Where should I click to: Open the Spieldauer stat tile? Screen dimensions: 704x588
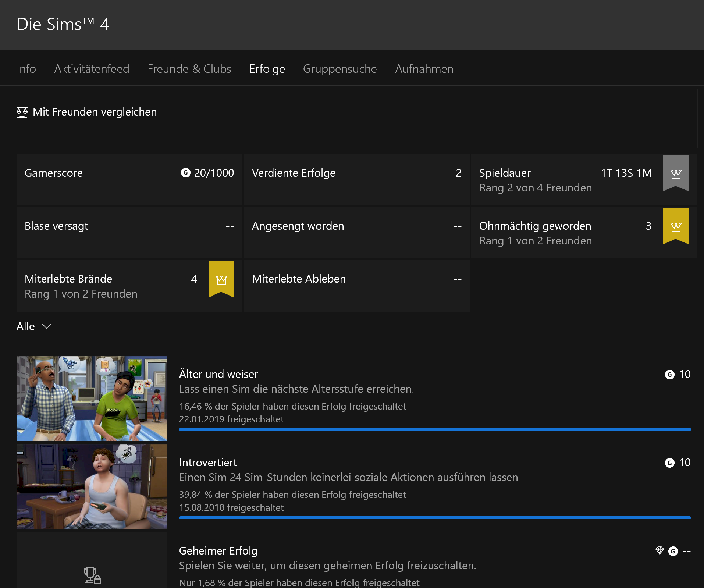(x=584, y=180)
